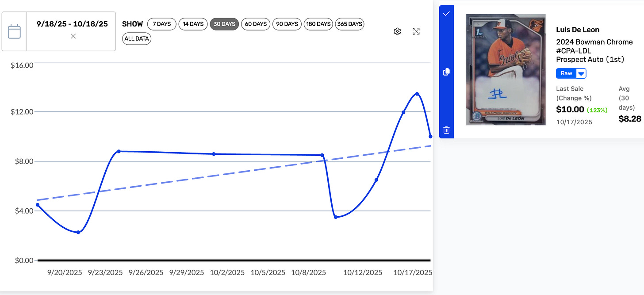Viewport: 644px width, 295px height.
Task: Expand chart to fullscreen
Action: (x=416, y=31)
